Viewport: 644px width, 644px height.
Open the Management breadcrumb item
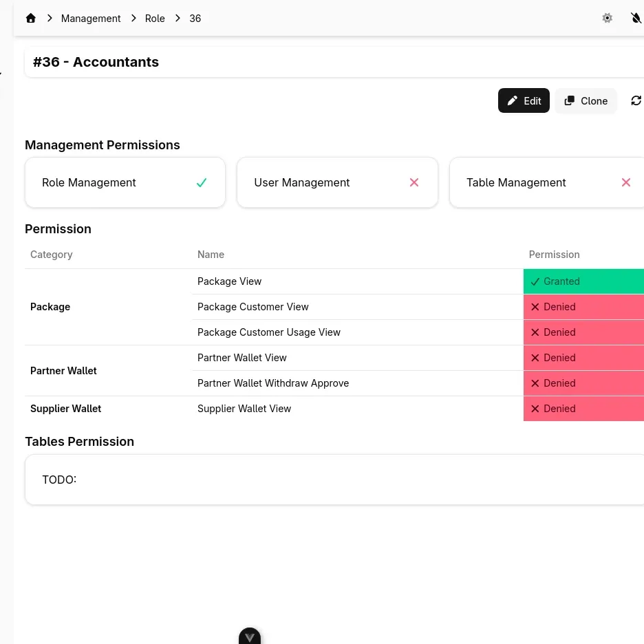point(91,19)
